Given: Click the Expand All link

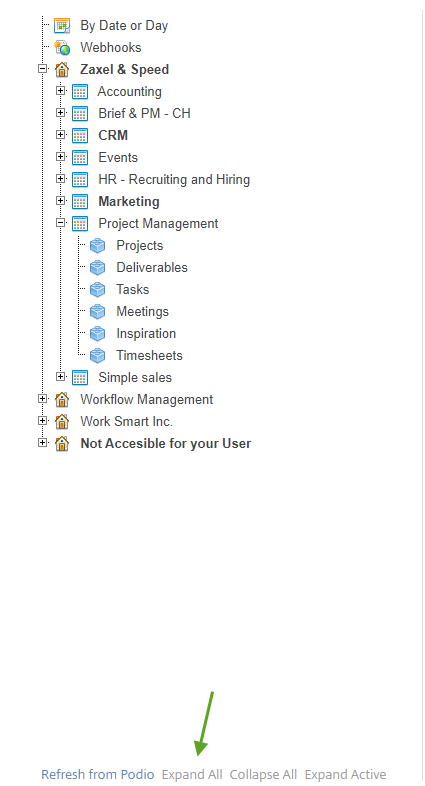Looking at the screenshot, I should click(192, 774).
